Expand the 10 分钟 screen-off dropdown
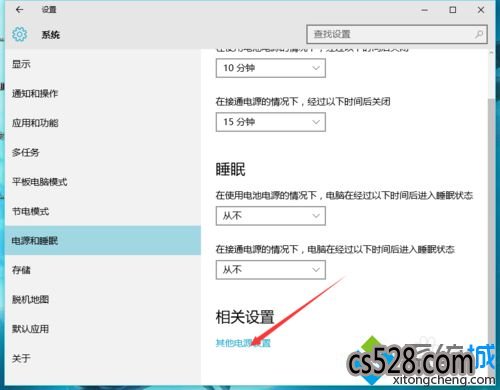 point(271,68)
